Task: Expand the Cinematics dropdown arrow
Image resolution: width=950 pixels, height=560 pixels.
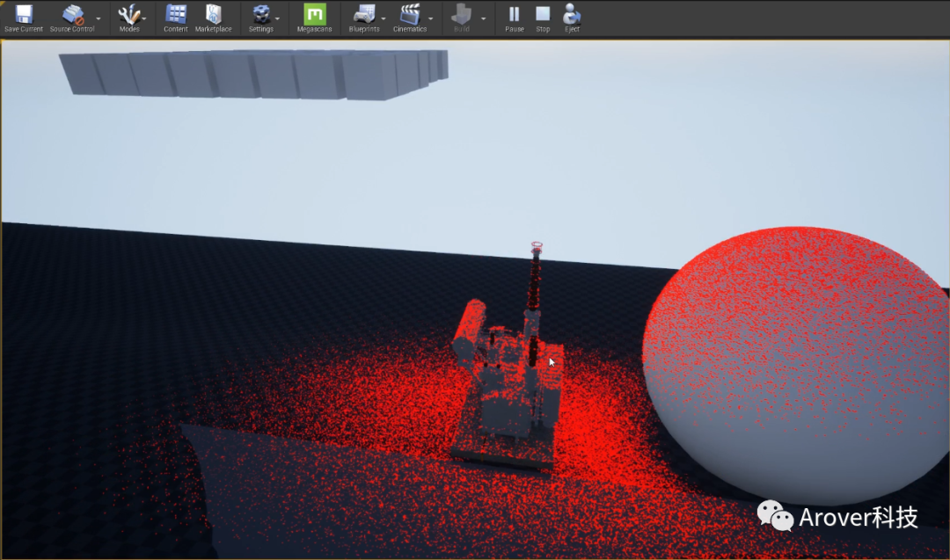Action: [x=430, y=18]
